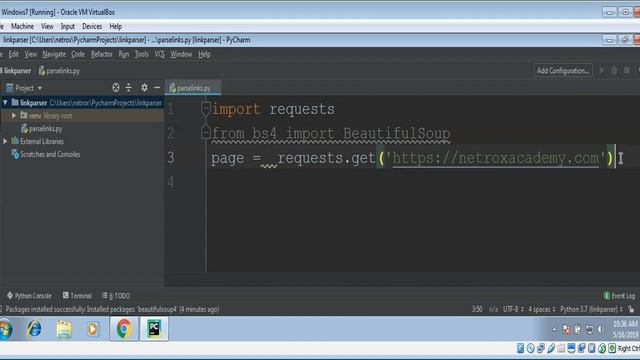
Task: Click the 'Packages installed successfully' status message
Action: pyautogui.click(x=112, y=309)
